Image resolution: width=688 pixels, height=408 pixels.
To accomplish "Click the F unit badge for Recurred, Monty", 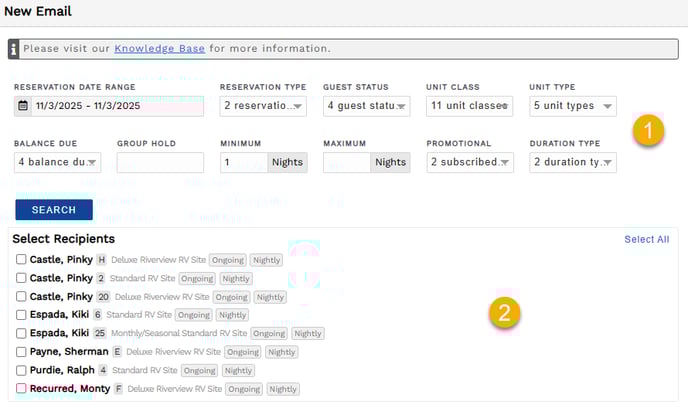I will [x=118, y=388].
